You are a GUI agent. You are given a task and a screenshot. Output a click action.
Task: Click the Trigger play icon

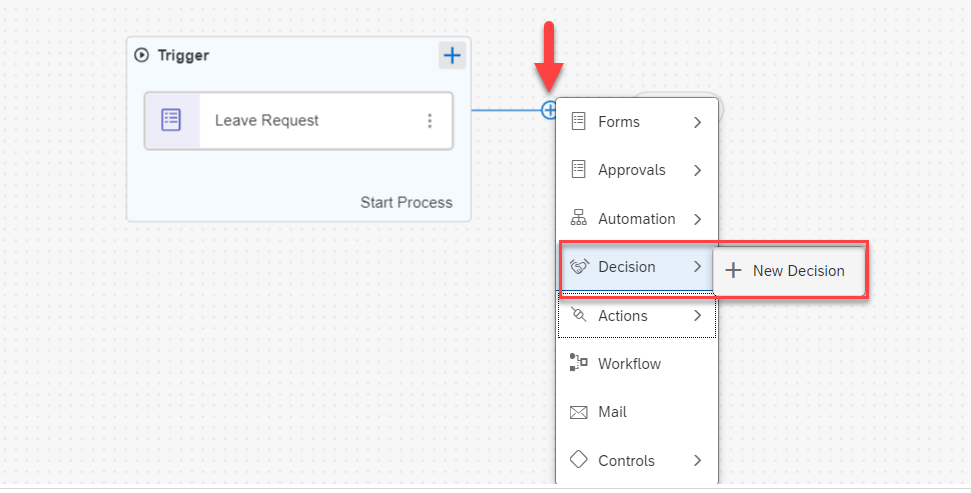click(x=142, y=56)
